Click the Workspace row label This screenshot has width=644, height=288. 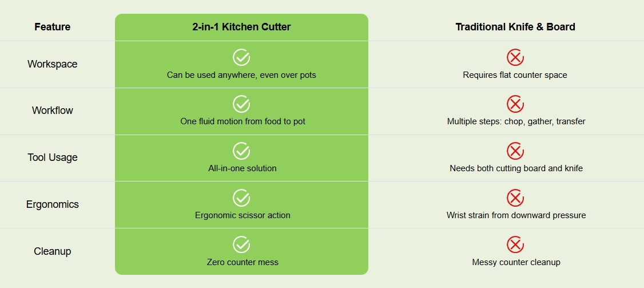click(53, 64)
